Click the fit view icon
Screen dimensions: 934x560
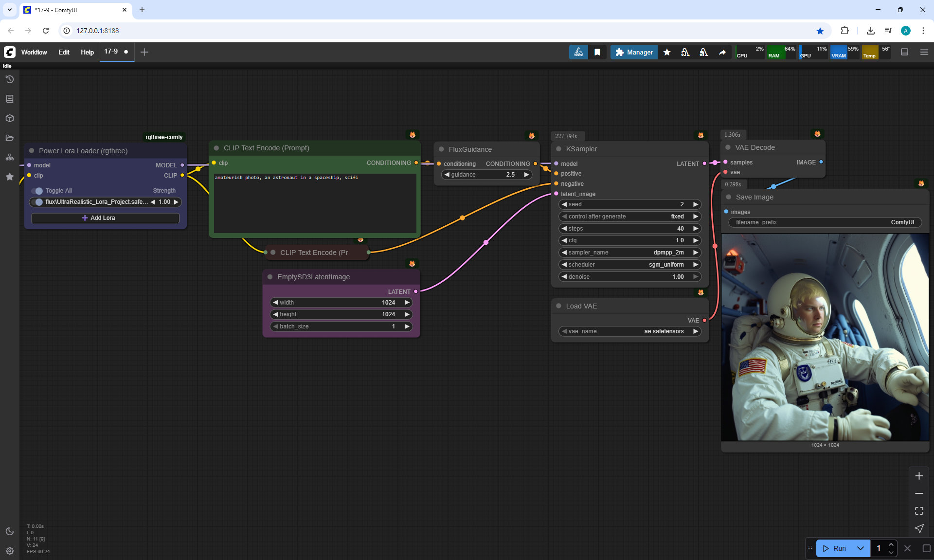click(919, 511)
